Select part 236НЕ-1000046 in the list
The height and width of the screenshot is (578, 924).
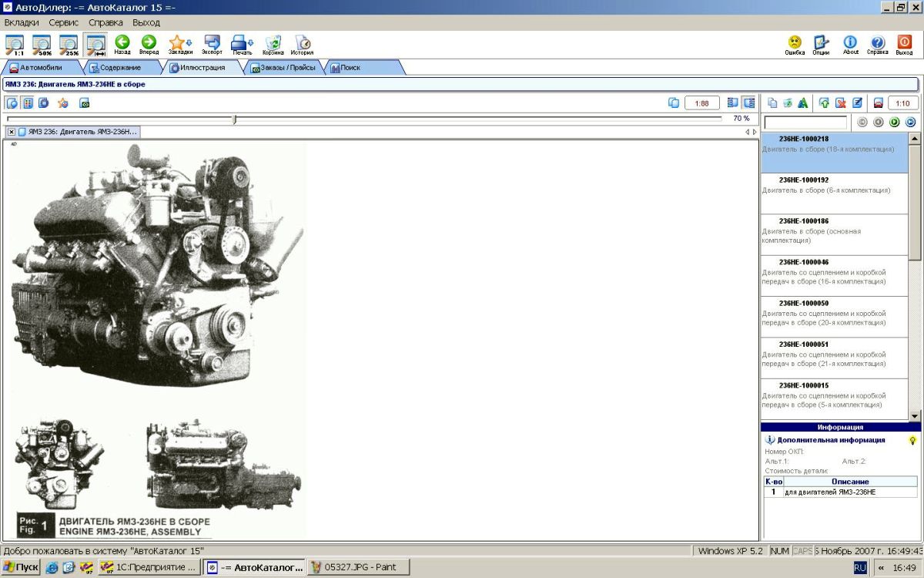pyautogui.click(x=835, y=276)
